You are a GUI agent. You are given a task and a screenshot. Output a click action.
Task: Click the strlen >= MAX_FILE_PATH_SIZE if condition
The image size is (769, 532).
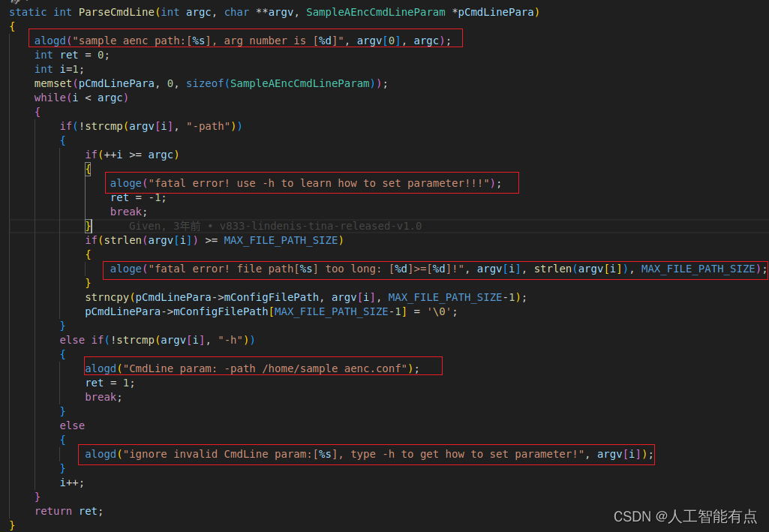(x=214, y=240)
